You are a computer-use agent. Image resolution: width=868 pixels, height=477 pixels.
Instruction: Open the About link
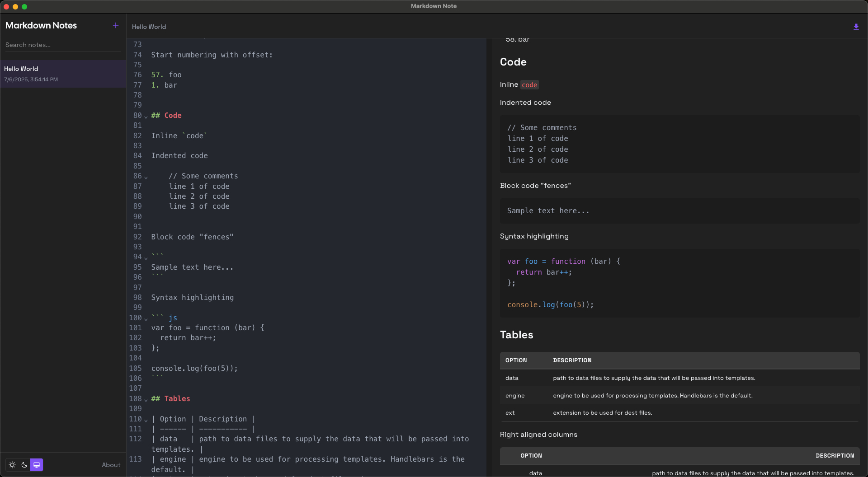coord(111,465)
